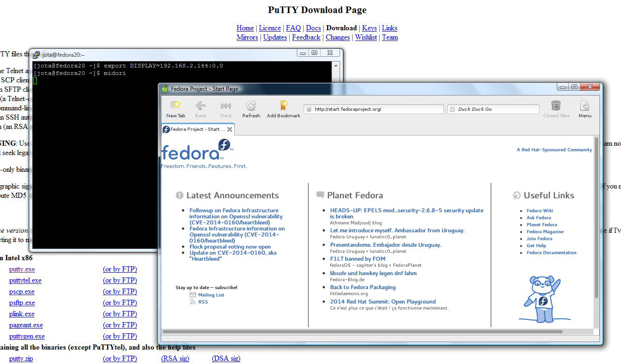Image resolution: width=621 pixels, height=364 pixels.
Task: Select the Fedora Project - Start tab
Action: [x=198, y=129]
